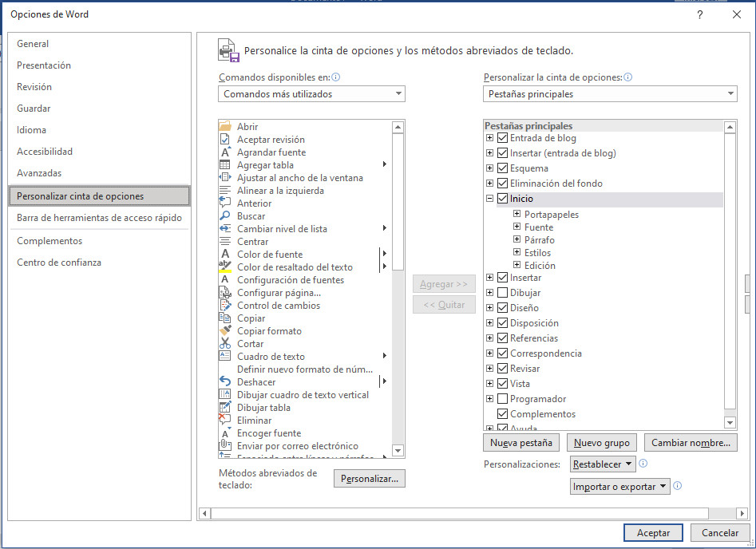Image resolution: width=756 pixels, height=549 pixels.
Task: Click the Ajustar al ancho de la ventana icon
Action: [225, 178]
